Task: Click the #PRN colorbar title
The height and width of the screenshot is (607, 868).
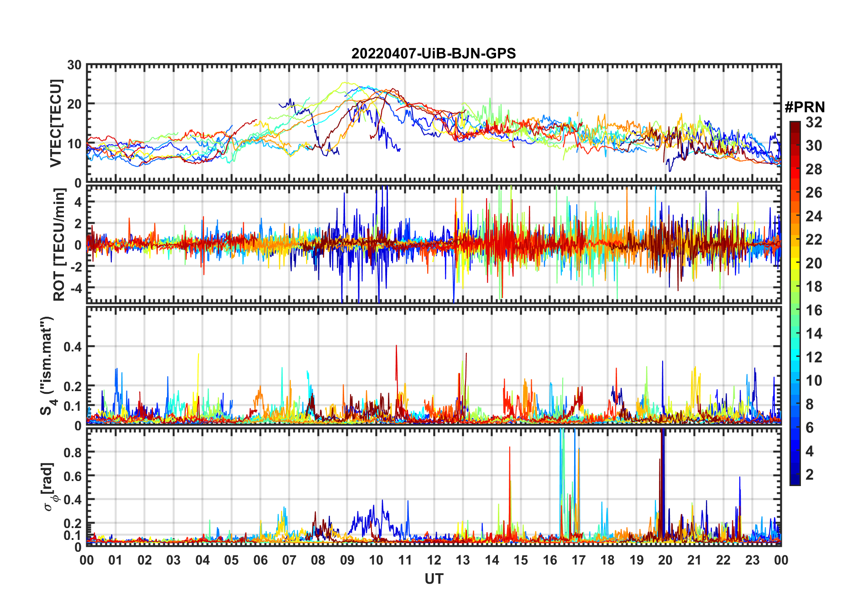Action: pyautogui.click(x=805, y=107)
